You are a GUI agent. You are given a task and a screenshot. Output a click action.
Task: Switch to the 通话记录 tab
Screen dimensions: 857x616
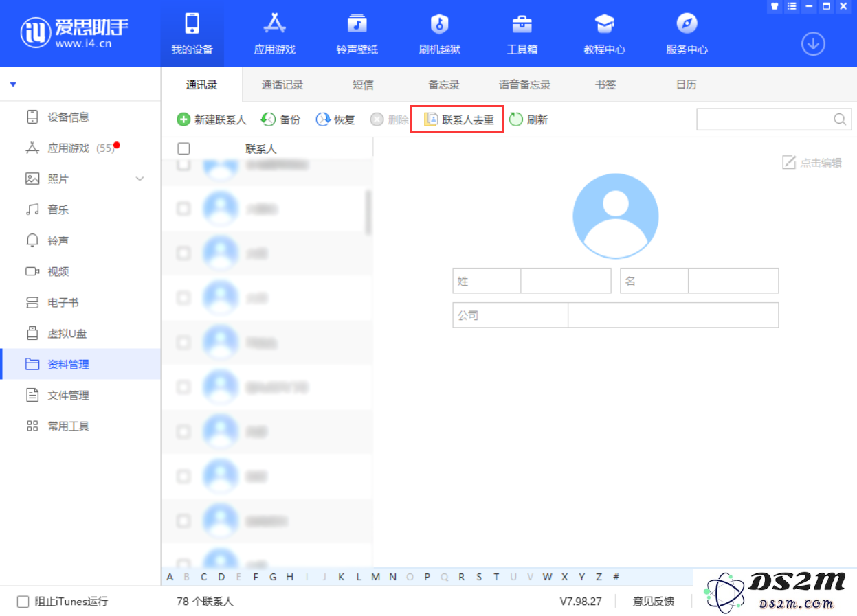click(282, 85)
